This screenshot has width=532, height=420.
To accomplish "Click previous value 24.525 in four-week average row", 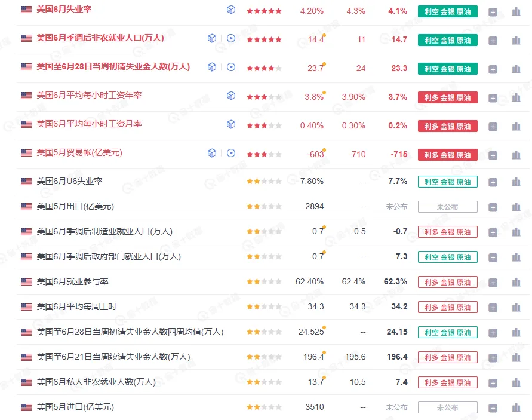I will [x=311, y=332].
